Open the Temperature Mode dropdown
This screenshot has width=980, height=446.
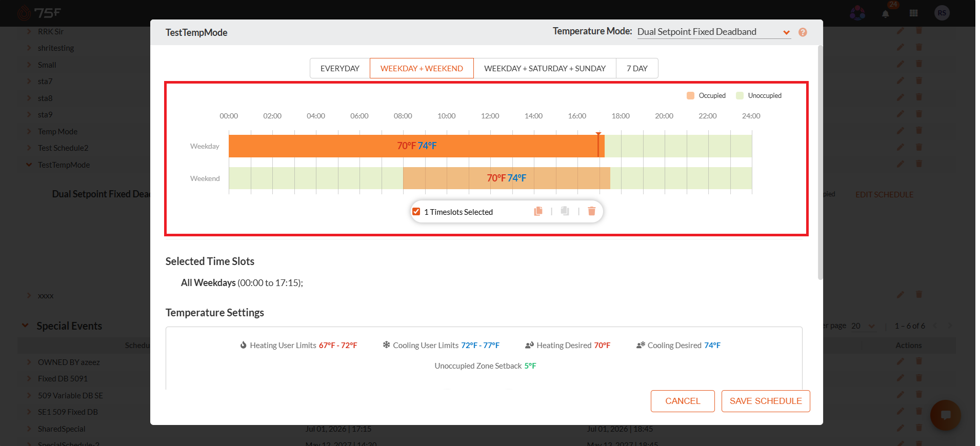[x=713, y=32]
